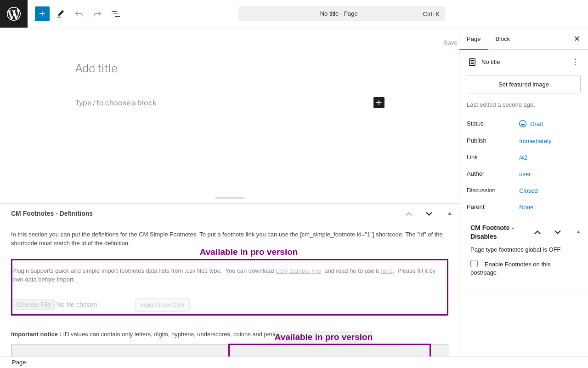588x368 pixels.
Task: Click the Draft status circle icon
Action: [x=523, y=124]
